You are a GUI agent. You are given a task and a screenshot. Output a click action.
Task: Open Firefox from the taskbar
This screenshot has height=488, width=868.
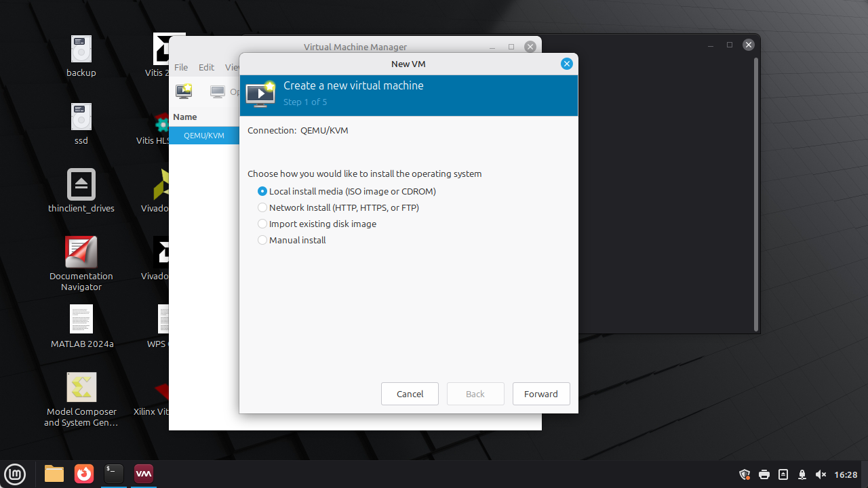[x=84, y=473]
